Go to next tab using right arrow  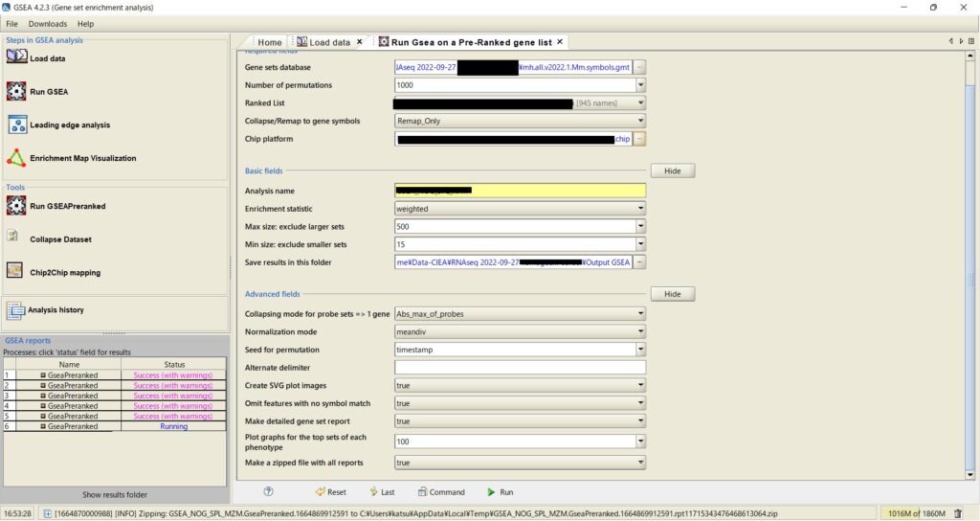point(961,41)
